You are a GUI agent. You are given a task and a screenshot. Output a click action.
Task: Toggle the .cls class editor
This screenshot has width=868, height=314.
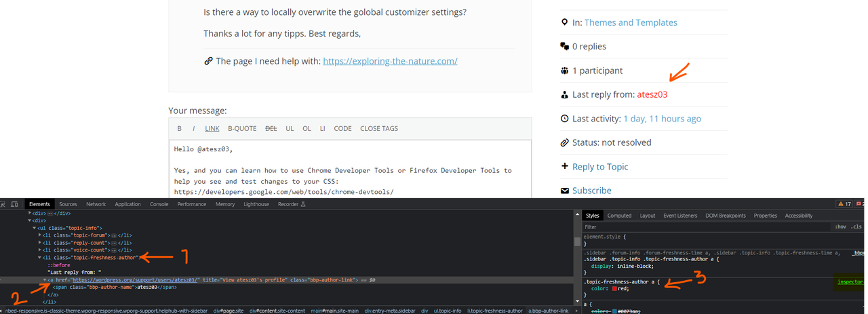pyautogui.click(x=857, y=227)
